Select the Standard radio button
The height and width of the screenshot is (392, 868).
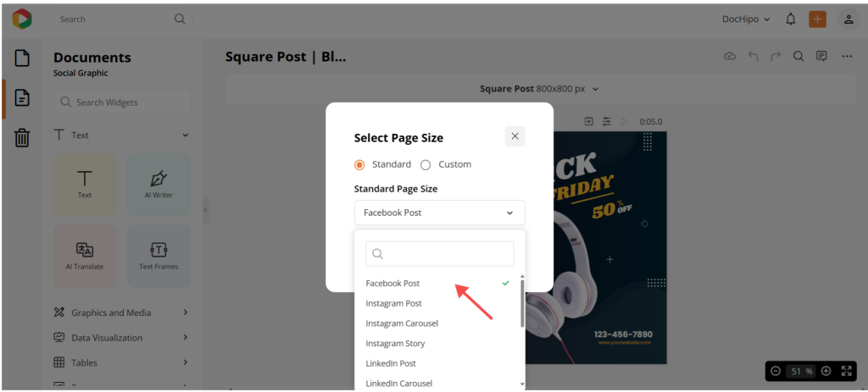pyautogui.click(x=359, y=165)
